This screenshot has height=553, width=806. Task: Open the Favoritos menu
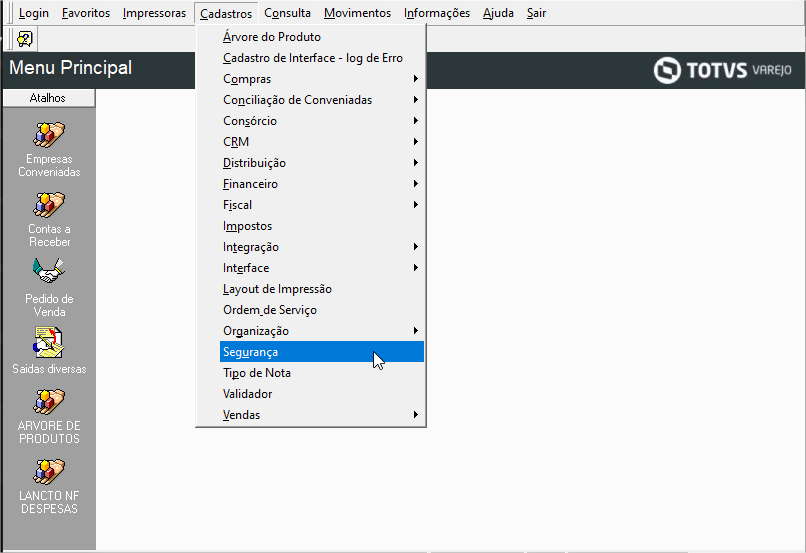pyautogui.click(x=86, y=13)
